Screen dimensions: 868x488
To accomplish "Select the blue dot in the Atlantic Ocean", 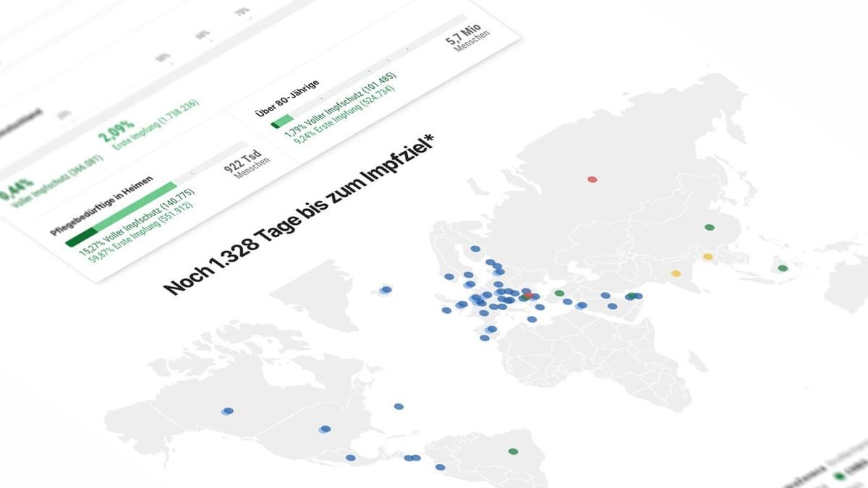I will [x=398, y=406].
